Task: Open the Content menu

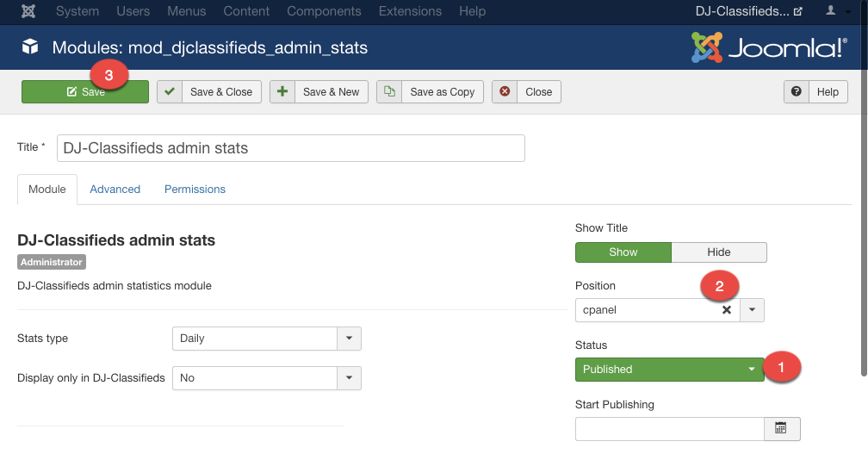Action: 246,11
